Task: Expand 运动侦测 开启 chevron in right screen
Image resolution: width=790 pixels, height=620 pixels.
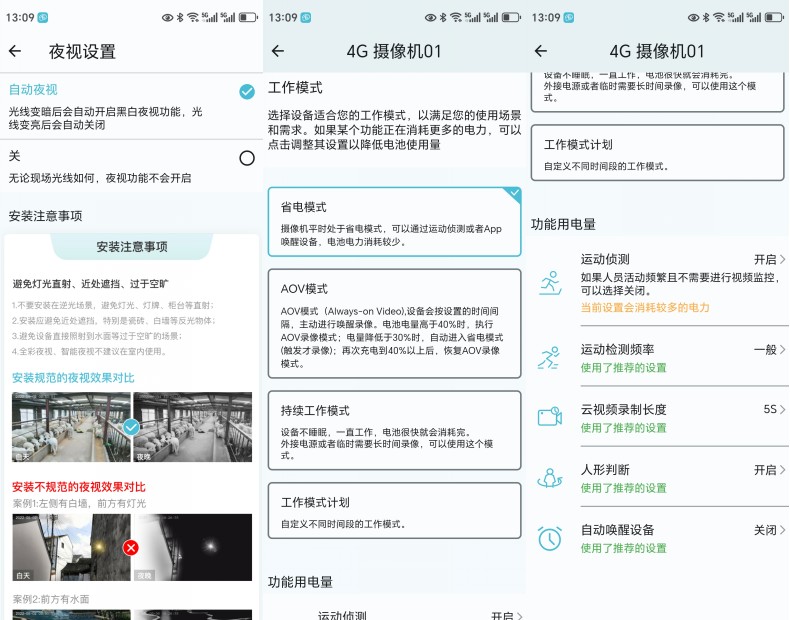Action: tap(782, 259)
